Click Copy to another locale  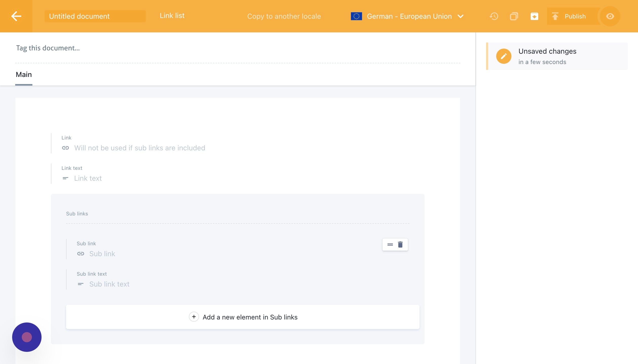point(284,16)
